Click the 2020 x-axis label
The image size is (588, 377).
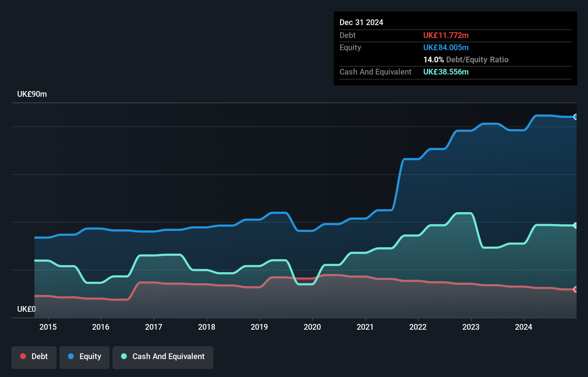[x=312, y=327]
